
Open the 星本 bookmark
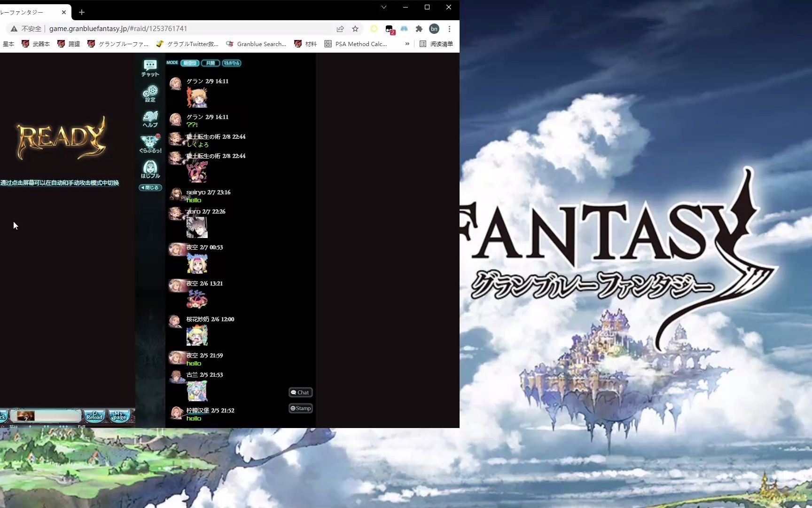8,44
